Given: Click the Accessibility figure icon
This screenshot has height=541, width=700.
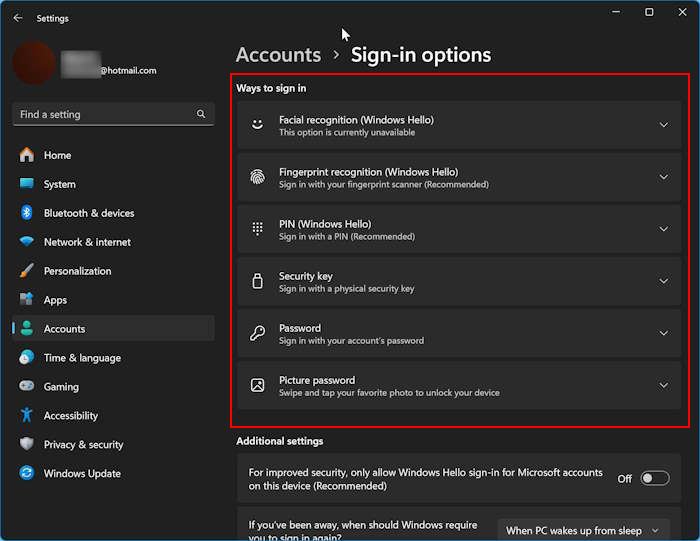Looking at the screenshot, I should pos(27,415).
